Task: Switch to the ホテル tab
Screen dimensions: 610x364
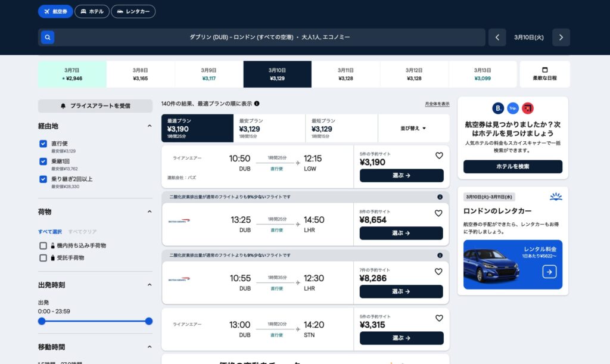Action: tap(92, 11)
